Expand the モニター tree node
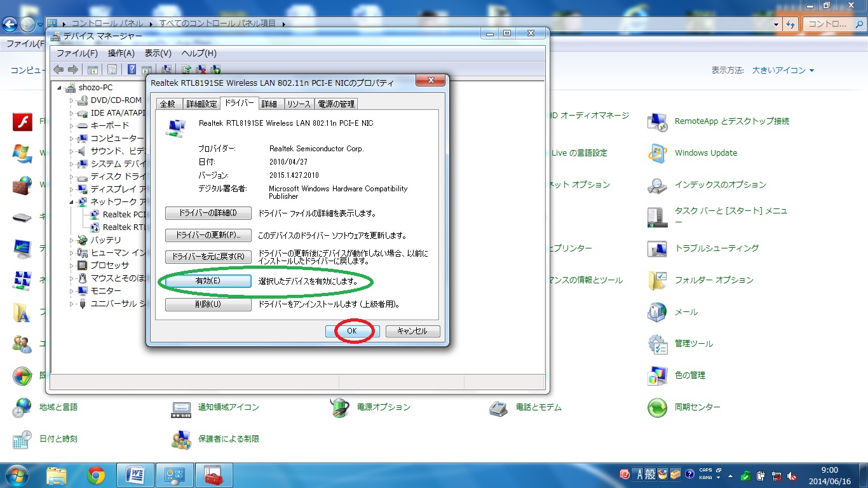 72,291
